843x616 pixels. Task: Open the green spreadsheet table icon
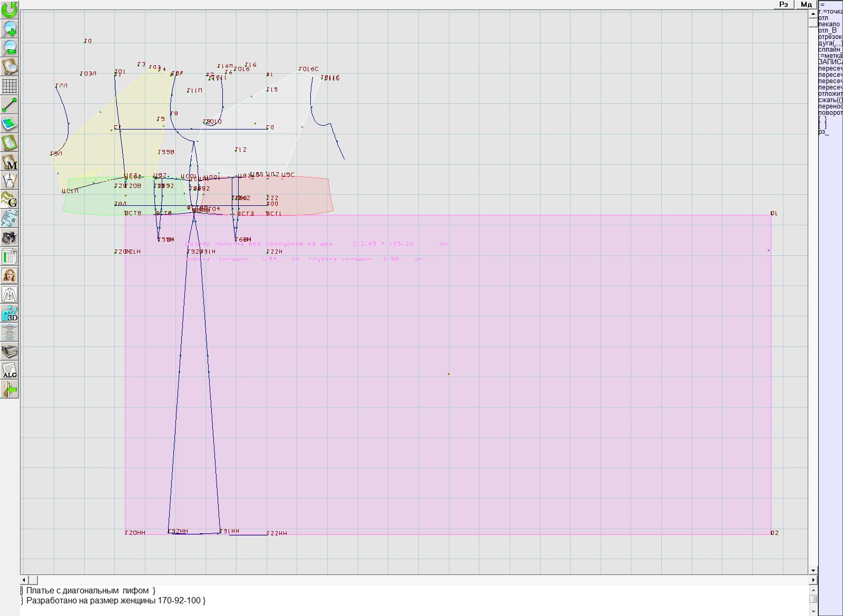[x=9, y=256]
